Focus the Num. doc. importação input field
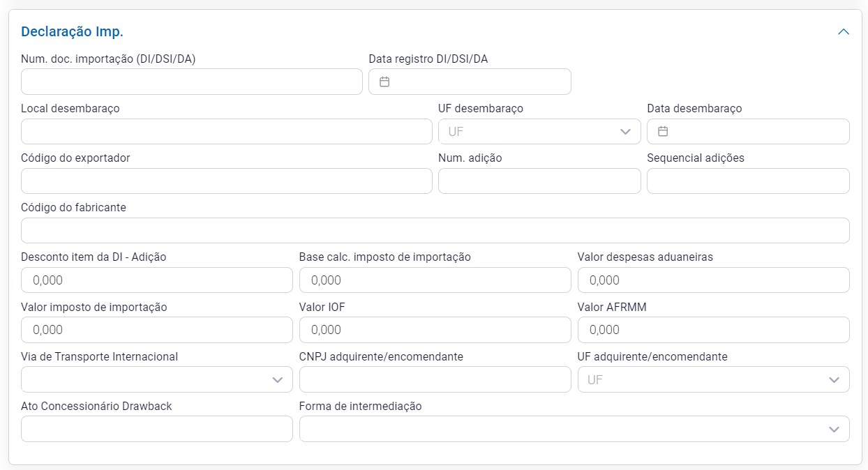The height and width of the screenshot is (470, 868). pyautogui.click(x=191, y=82)
